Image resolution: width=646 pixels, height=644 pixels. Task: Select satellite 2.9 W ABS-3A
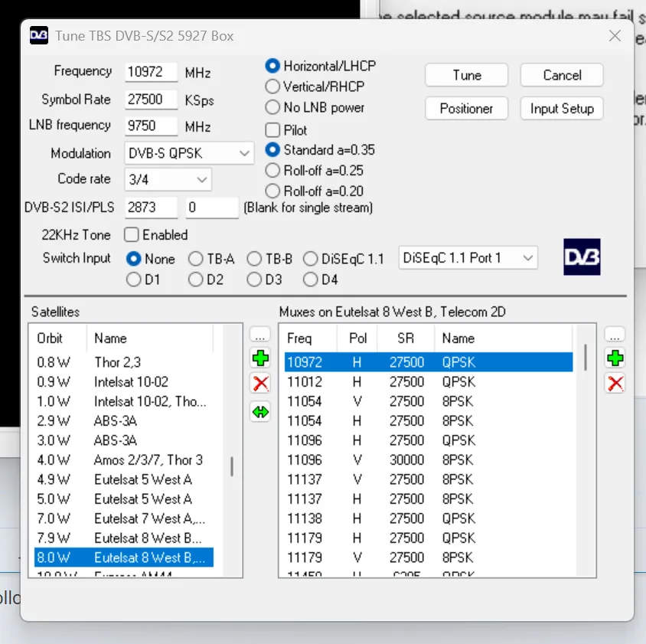click(124, 420)
